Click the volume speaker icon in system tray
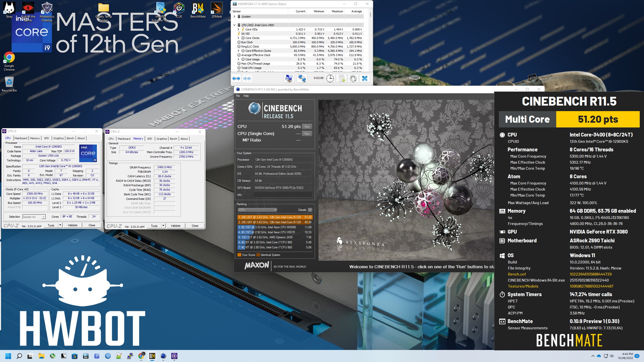The height and width of the screenshot is (362, 644). click(612, 356)
